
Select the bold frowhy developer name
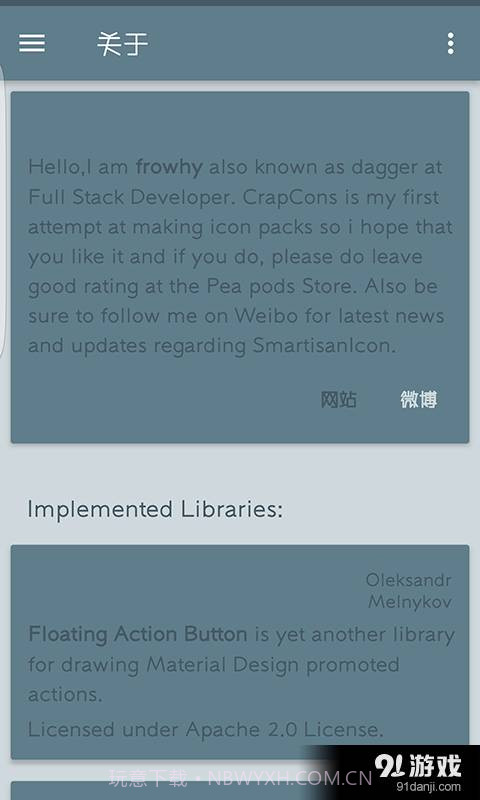169,167
